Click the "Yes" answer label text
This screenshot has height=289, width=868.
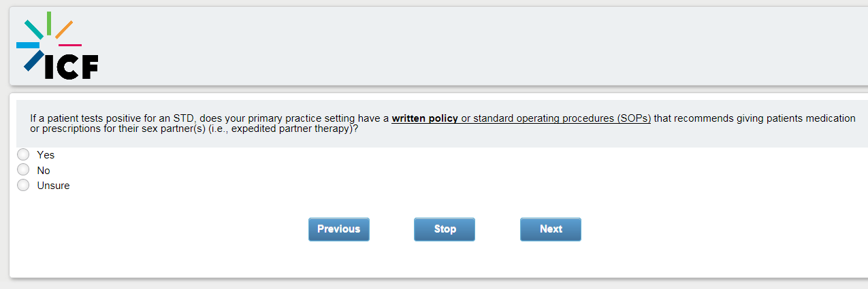[x=46, y=155]
